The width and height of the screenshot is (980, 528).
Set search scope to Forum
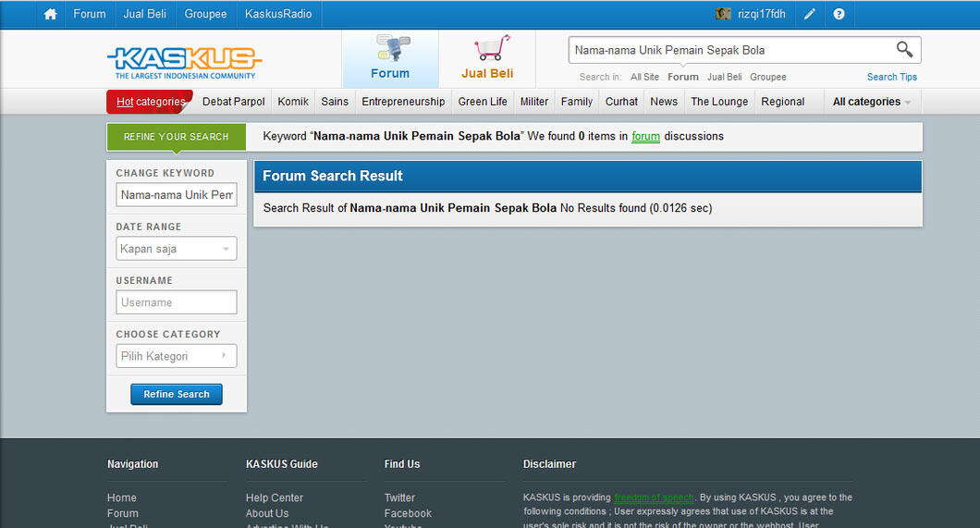pyautogui.click(x=683, y=77)
